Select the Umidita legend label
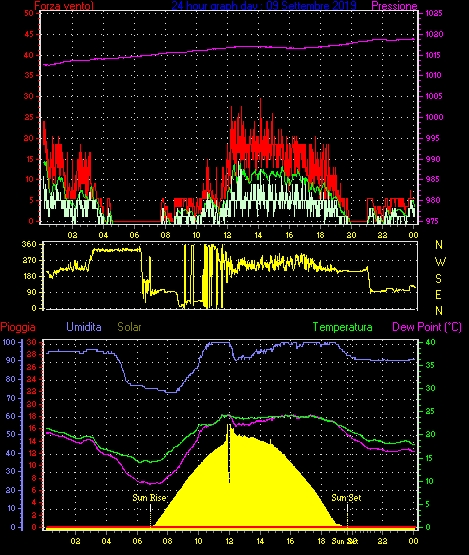The image size is (469, 555). coord(84,327)
